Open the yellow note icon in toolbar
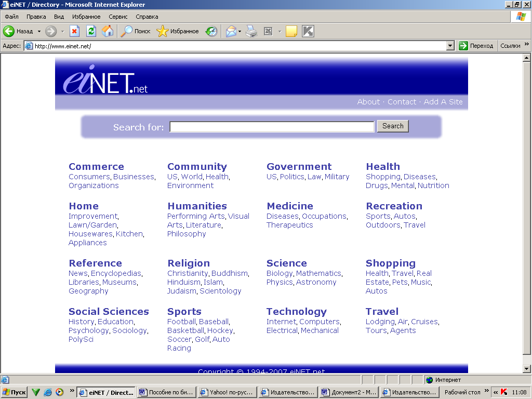The height and width of the screenshot is (399, 532). coord(291,31)
